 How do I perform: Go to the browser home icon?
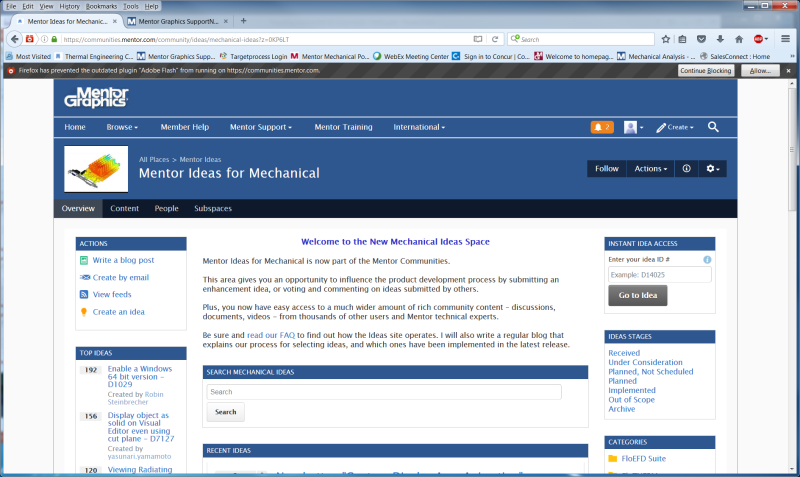739,39
